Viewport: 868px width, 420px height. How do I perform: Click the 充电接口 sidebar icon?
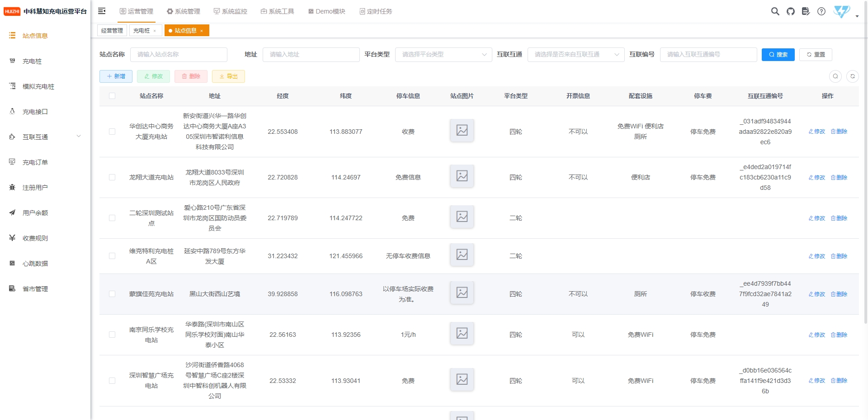click(12, 111)
